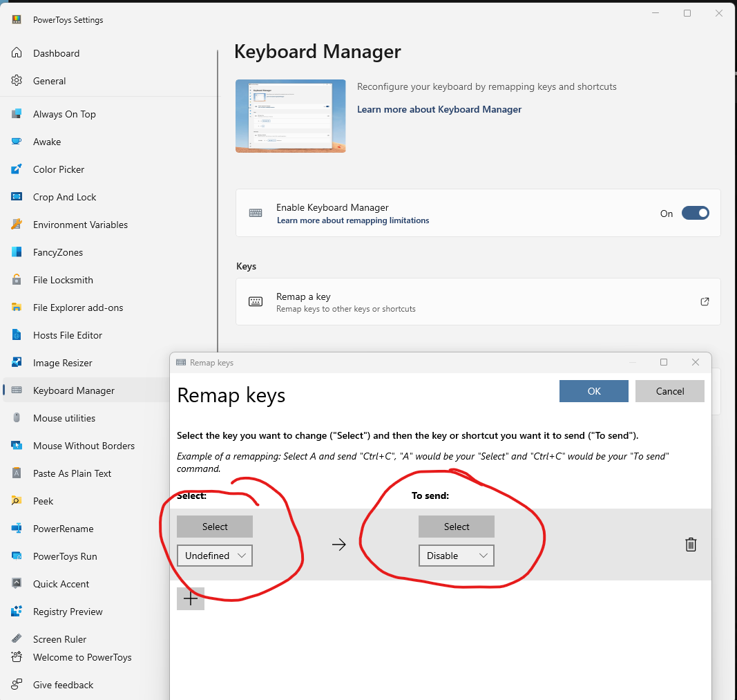Click the Color Picker sidebar icon

(x=17, y=169)
